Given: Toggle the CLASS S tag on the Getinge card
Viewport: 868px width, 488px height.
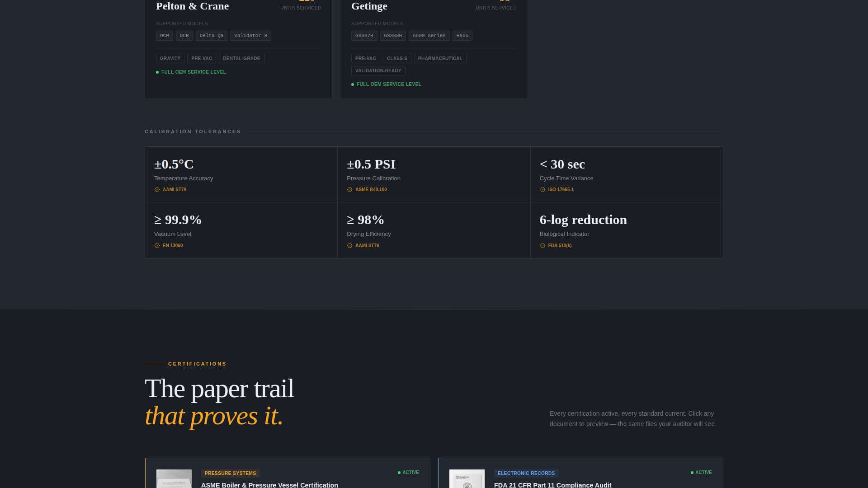Looking at the screenshot, I should point(397,58).
